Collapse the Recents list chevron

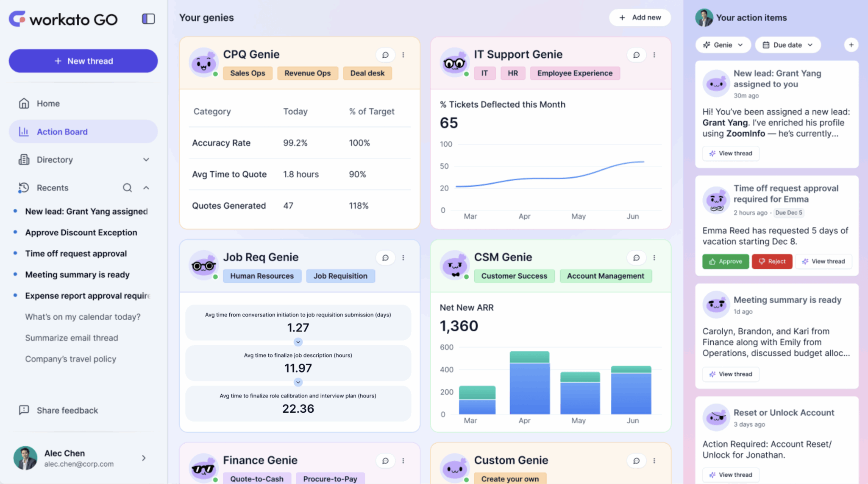click(146, 187)
